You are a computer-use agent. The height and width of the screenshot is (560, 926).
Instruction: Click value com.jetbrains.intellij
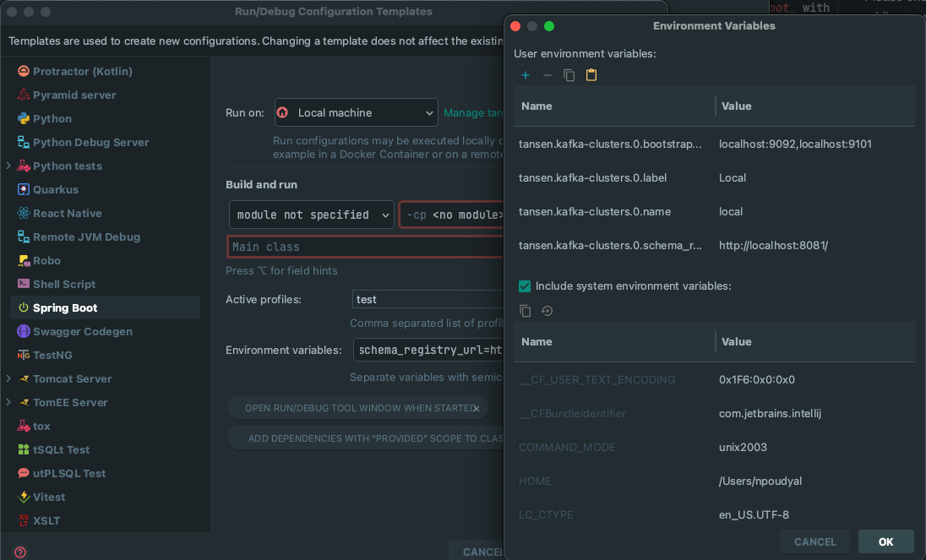[770, 414]
